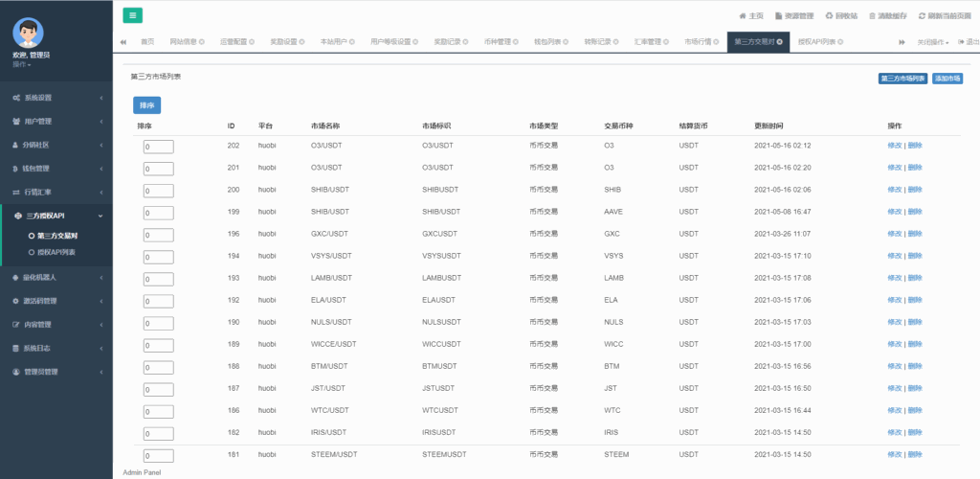
Task: Click the icon beside 三方授权API
Action: pyautogui.click(x=17, y=216)
